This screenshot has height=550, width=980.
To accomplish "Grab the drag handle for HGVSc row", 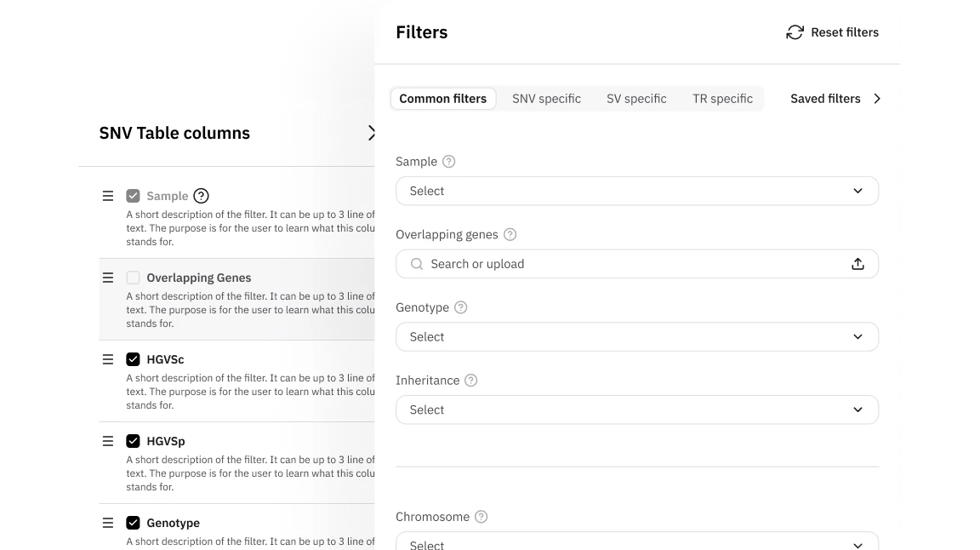I will [x=108, y=359].
